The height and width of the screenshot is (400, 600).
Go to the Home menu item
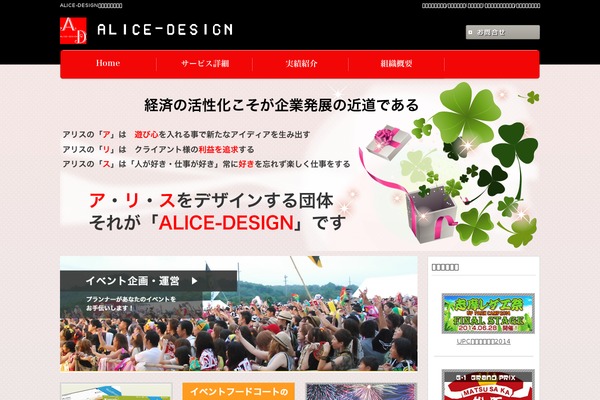108,64
